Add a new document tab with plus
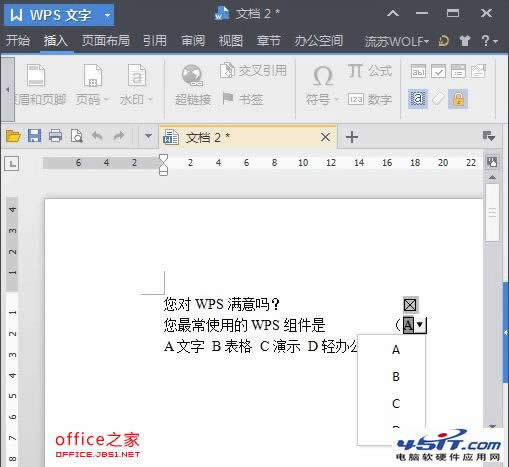This screenshot has height=467, width=509. [352, 137]
